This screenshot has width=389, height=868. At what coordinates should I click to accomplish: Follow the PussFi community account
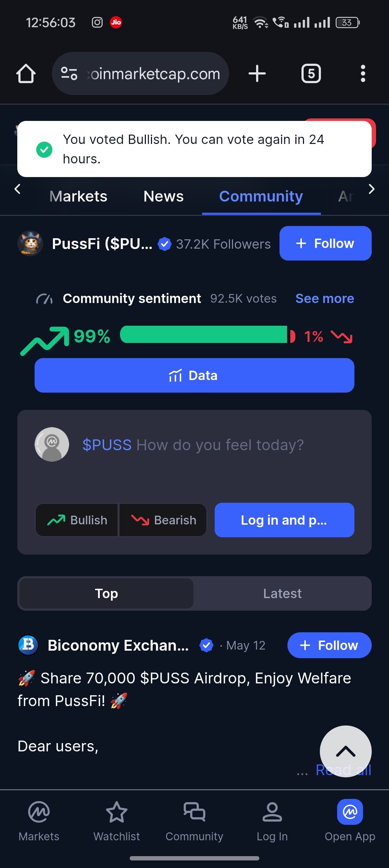point(325,243)
